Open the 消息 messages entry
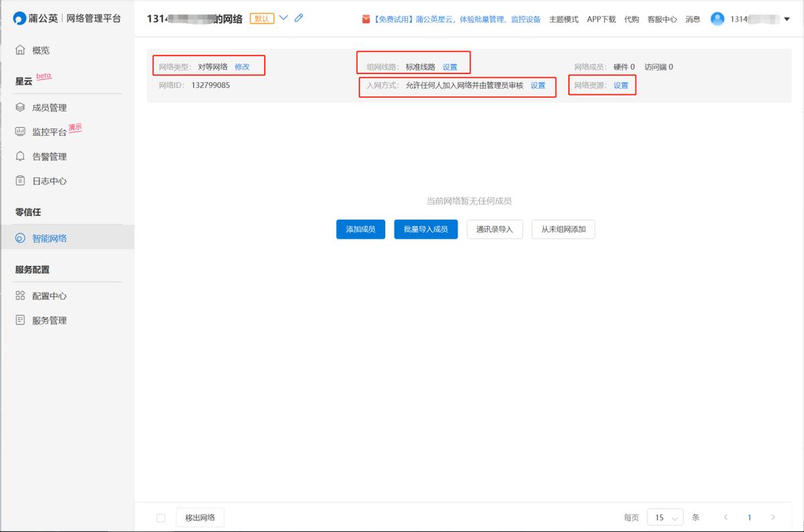Image resolution: width=804 pixels, height=532 pixels. pyautogui.click(x=692, y=19)
